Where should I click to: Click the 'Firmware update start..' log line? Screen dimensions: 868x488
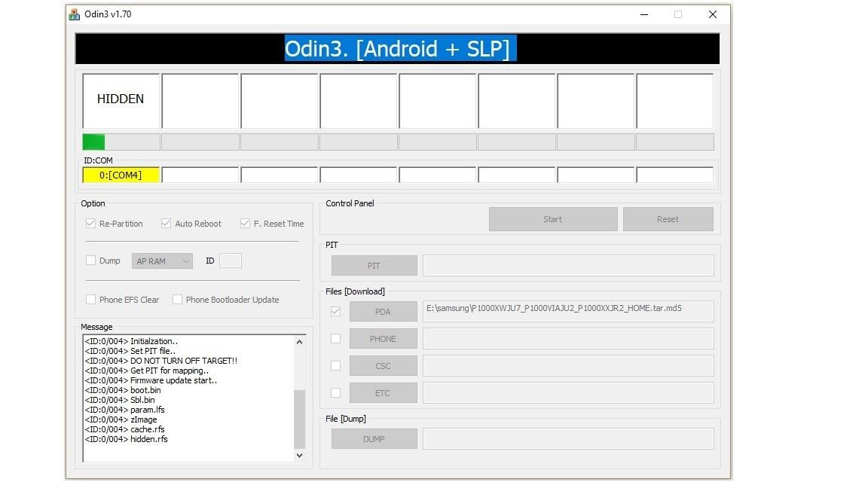151,380
